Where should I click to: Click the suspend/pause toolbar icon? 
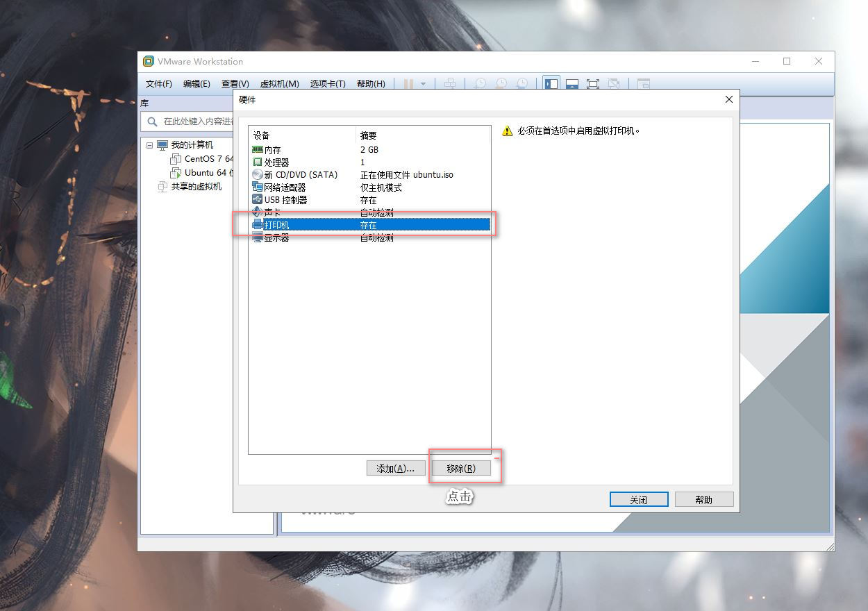[x=408, y=84]
